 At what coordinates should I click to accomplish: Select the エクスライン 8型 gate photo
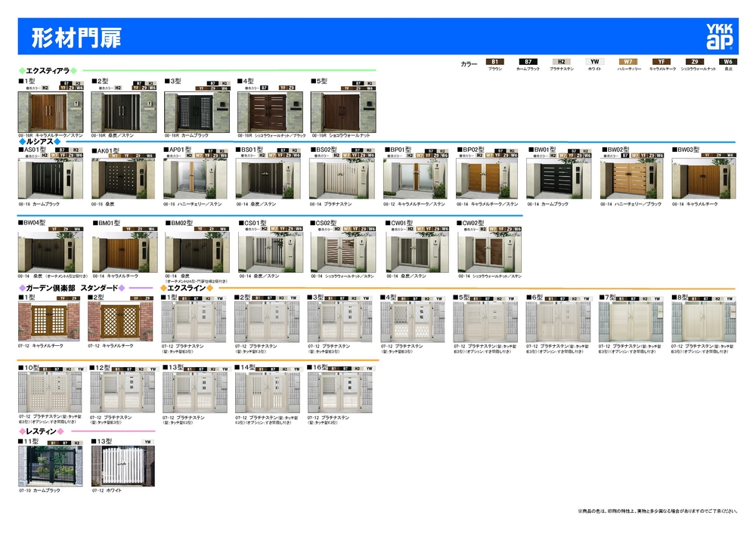pyautogui.click(x=704, y=322)
